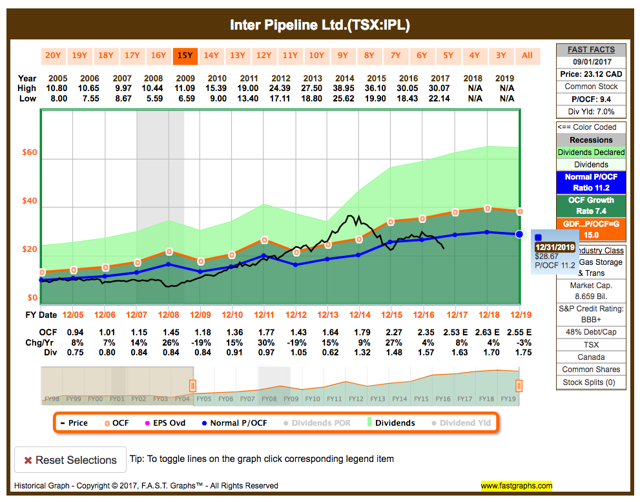Click the 12/19 FY date label

point(521,315)
